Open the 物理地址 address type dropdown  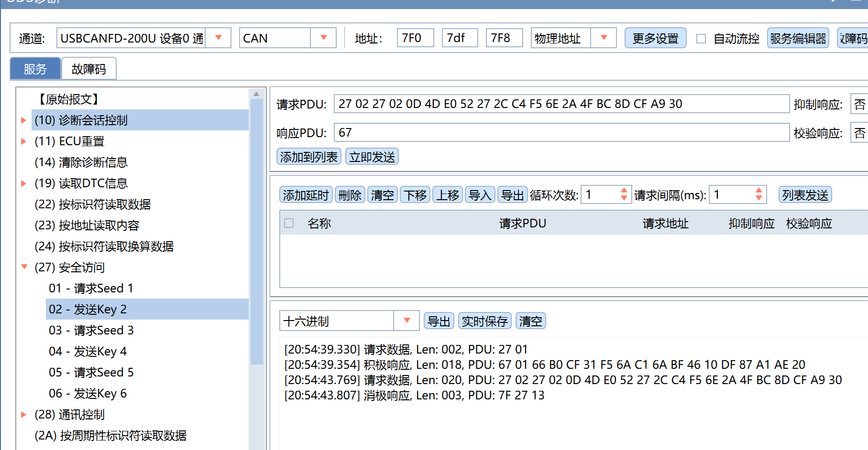pyautogui.click(x=604, y=38)
